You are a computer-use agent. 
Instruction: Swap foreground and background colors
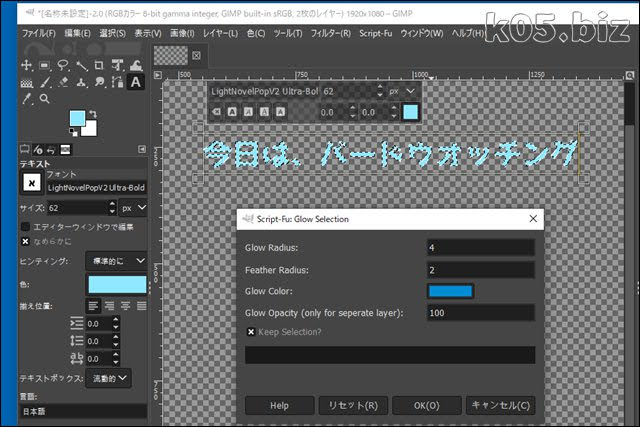(x=93, y=114)
